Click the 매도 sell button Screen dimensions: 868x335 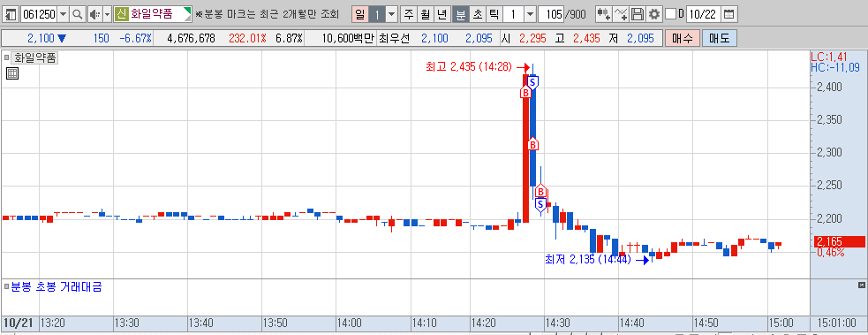pyautogui.click(x=719, y=38)
